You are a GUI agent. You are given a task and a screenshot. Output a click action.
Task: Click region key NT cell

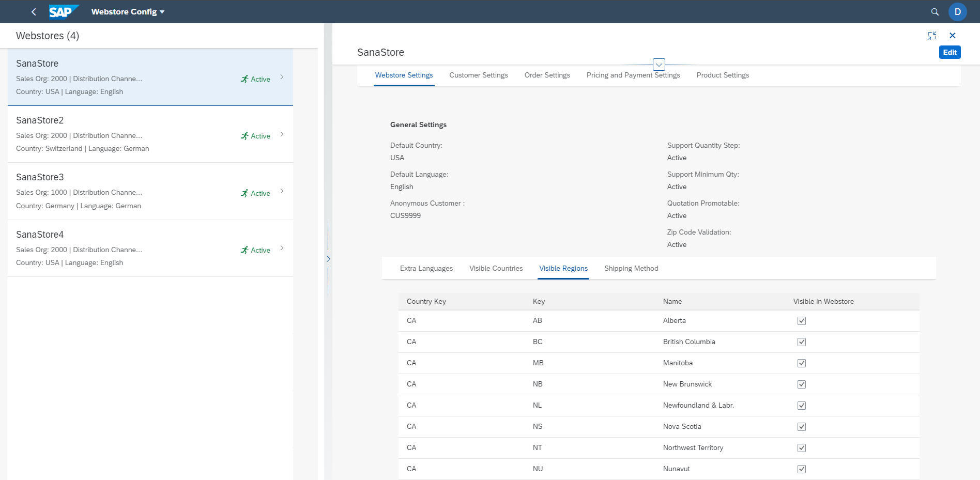(538, 448)
